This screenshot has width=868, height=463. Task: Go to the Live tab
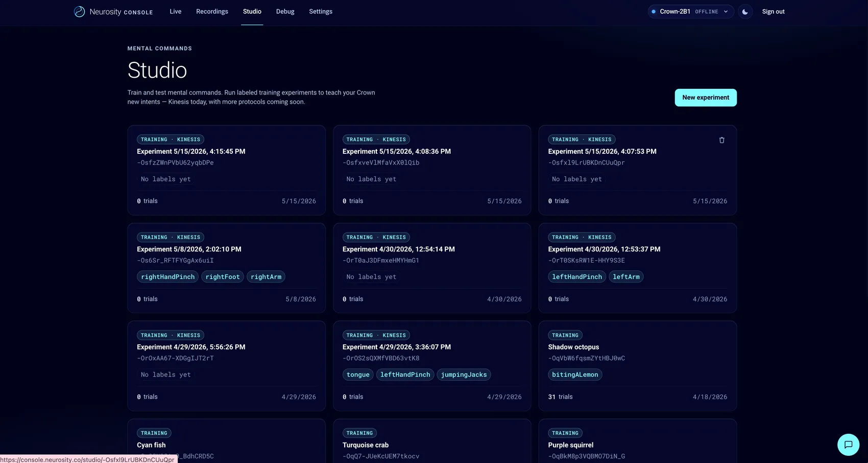pos(176,12)
